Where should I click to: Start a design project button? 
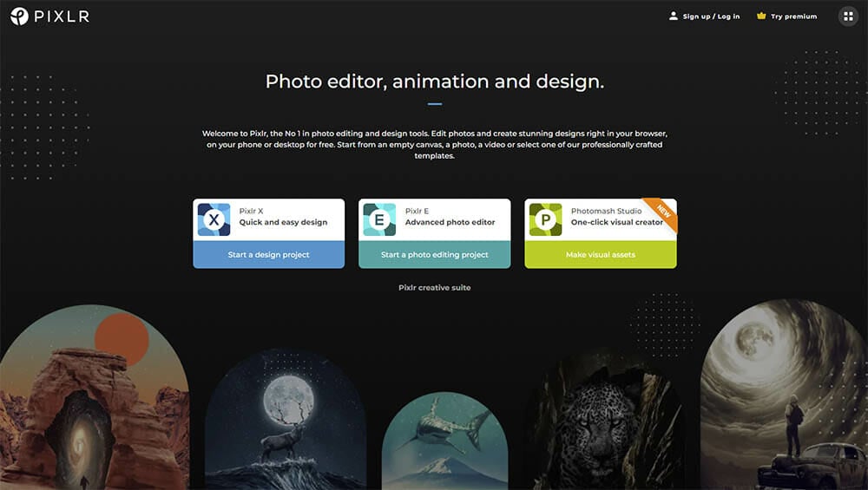268,254
